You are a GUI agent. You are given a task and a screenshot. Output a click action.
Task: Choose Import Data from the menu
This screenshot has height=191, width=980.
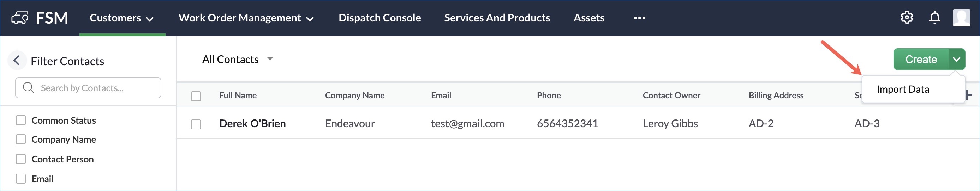pyautogui.click(x=903, y=89)
